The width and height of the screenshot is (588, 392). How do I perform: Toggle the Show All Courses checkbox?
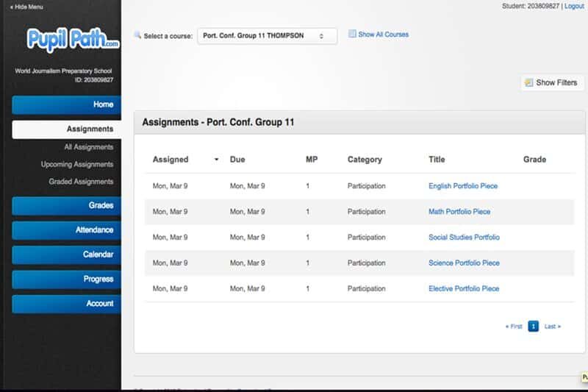click(x=352, y=34)
